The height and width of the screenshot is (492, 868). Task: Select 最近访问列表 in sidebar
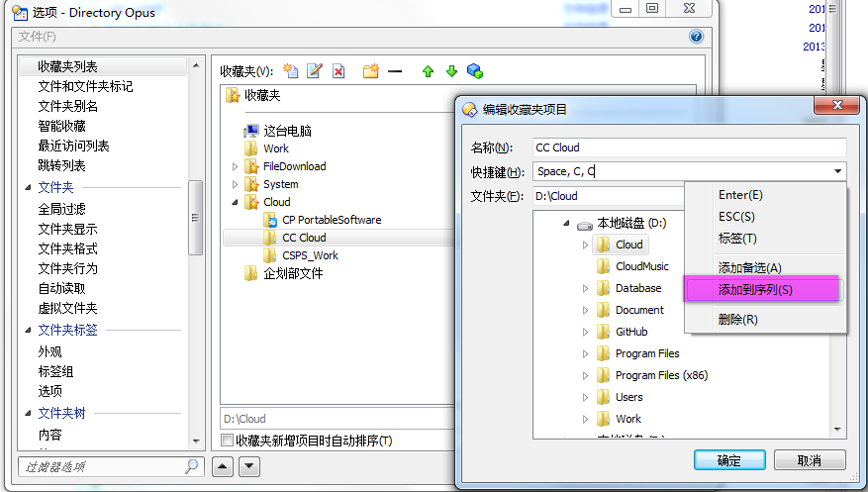[x=73, y=147]
